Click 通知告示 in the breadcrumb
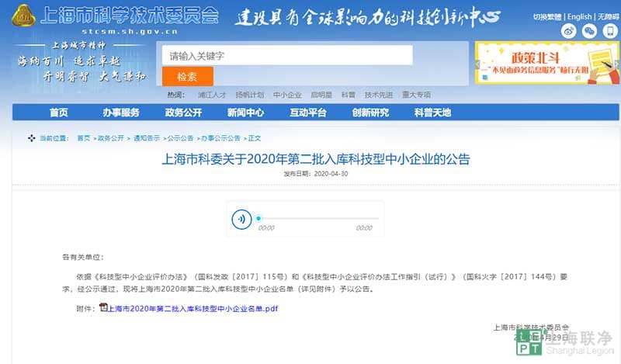 147,138
